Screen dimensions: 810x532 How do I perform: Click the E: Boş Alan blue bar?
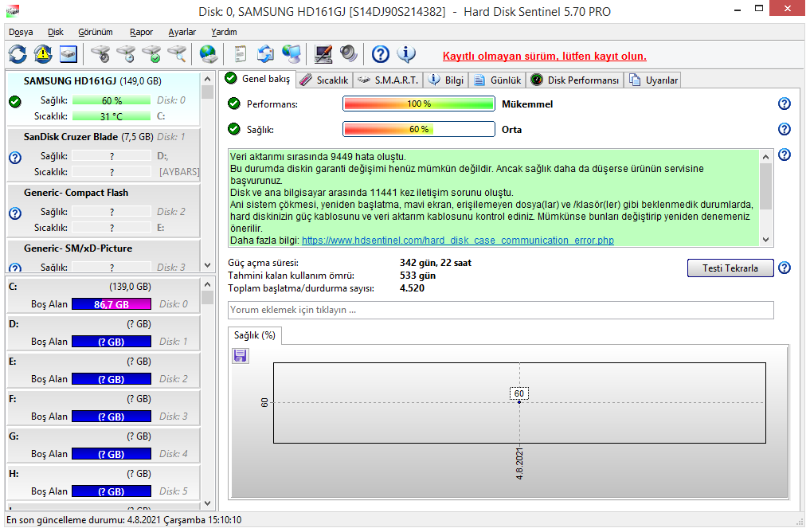(x=112, y=379)
